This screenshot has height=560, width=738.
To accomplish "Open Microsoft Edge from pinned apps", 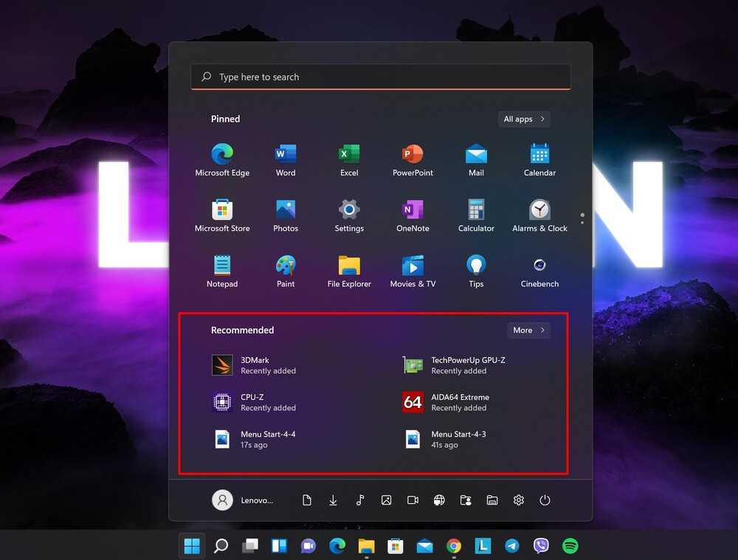I will tap(222, 155).
